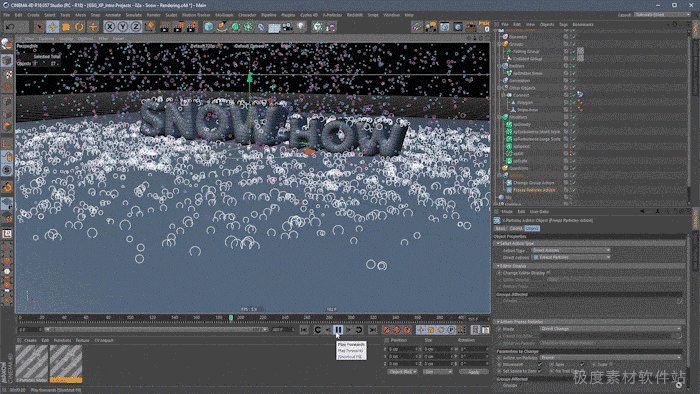The image size is (700, 394).
Task: Collapse the Modifiers group in tree
Action: point(500,117)
